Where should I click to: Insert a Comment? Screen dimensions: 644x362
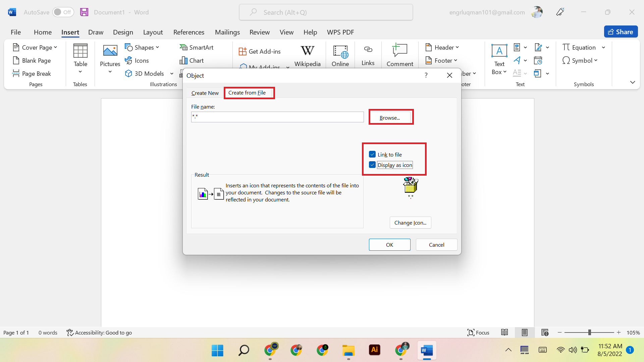(x=400, y=55)
